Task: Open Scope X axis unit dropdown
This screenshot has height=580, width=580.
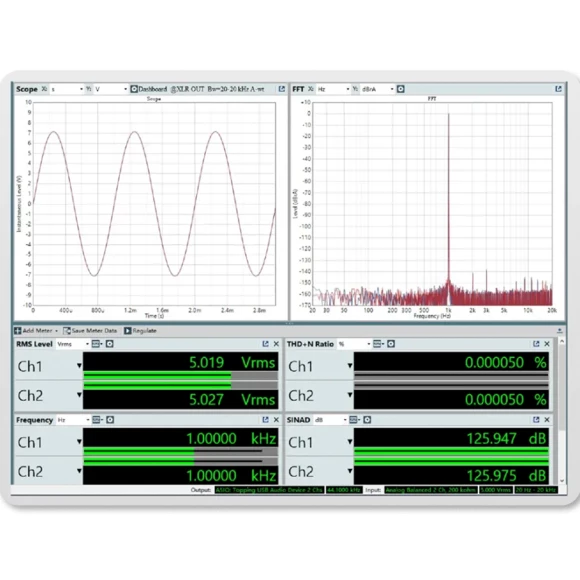Action: click(x=67, y=89)
